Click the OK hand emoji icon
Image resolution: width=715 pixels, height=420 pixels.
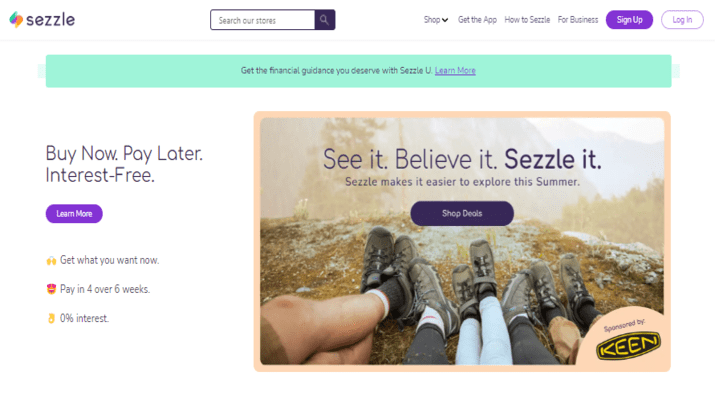(51, 318)
